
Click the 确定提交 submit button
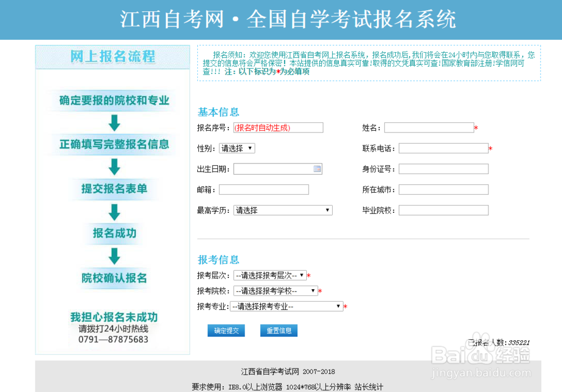point(226,330)
